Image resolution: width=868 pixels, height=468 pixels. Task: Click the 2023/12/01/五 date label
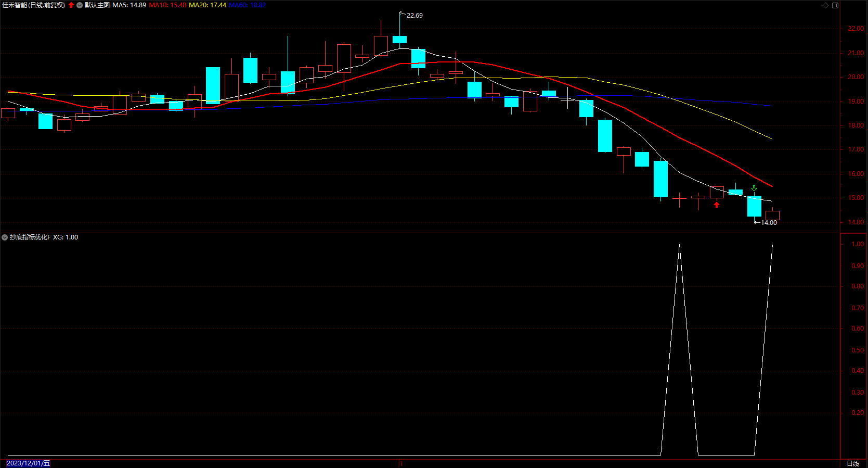click(29, 463)
